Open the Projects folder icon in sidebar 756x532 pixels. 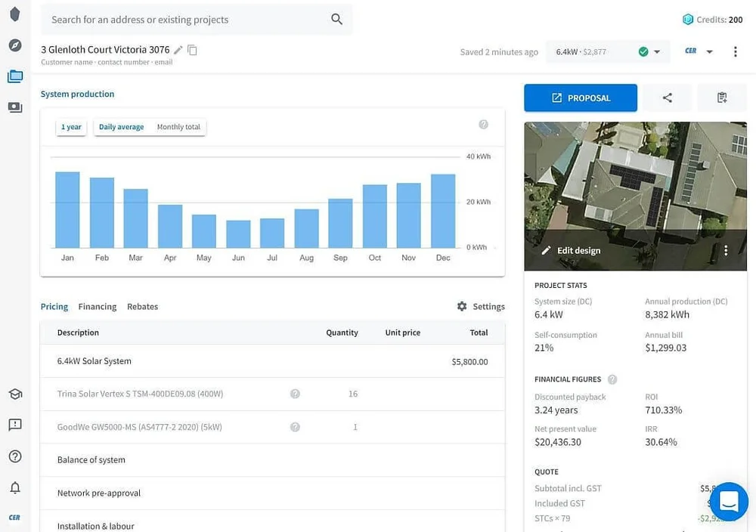pos(15,76)
